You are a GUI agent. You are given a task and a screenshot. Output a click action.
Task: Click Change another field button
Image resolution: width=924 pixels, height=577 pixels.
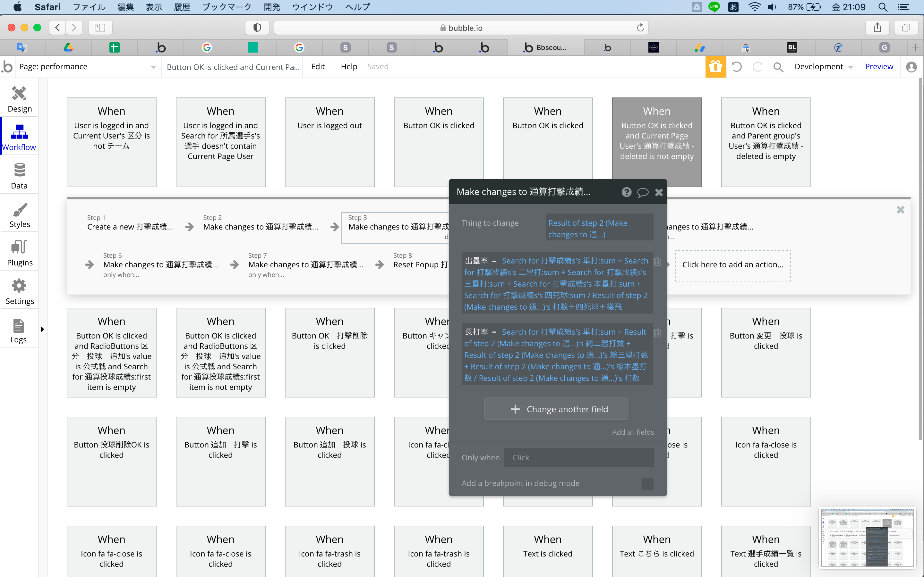coord(556,409)
